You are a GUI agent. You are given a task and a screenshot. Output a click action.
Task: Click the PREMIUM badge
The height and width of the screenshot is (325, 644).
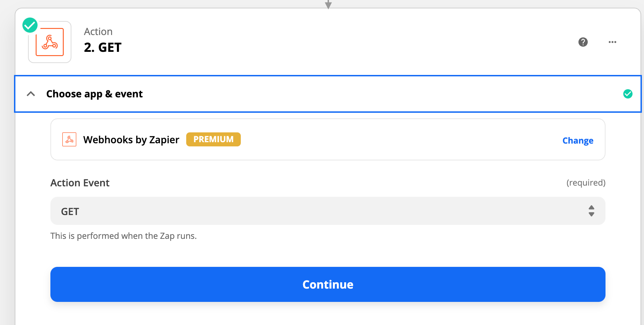pyautogui.click(x=213, y=139)
